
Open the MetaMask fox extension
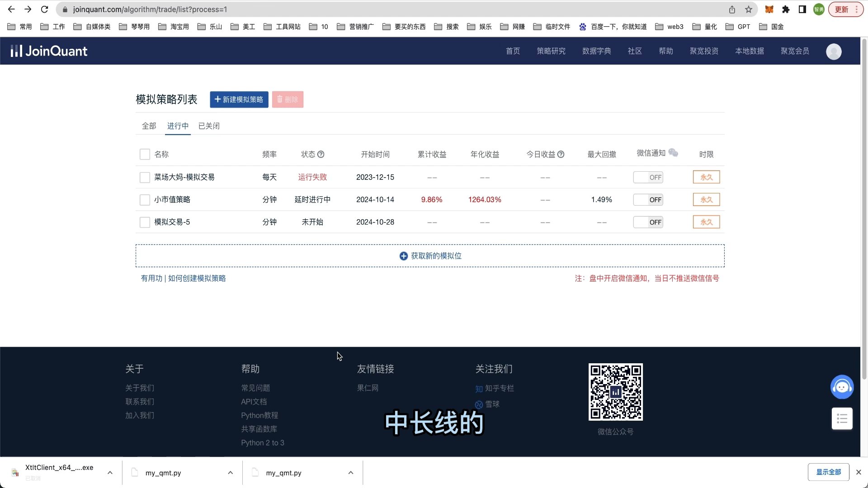click(x=769, y=9)
